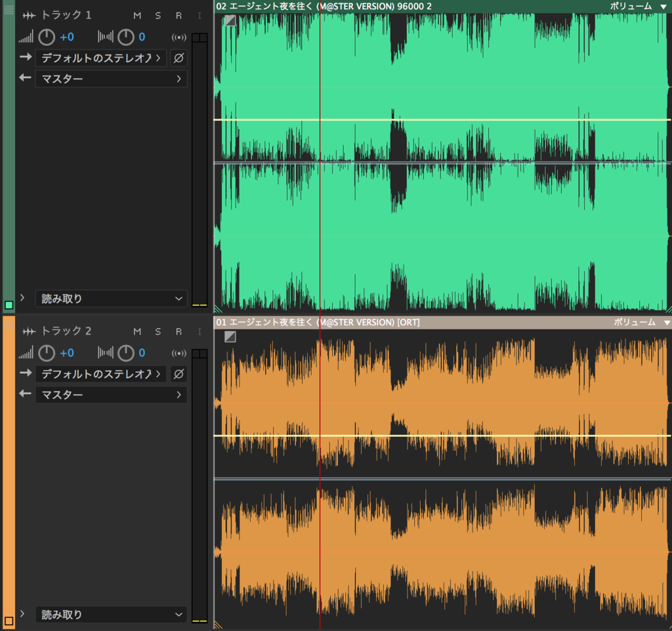Click Track 2 orange color swatch
Viewport: 672px width, 631px height.
pos(9,621)
